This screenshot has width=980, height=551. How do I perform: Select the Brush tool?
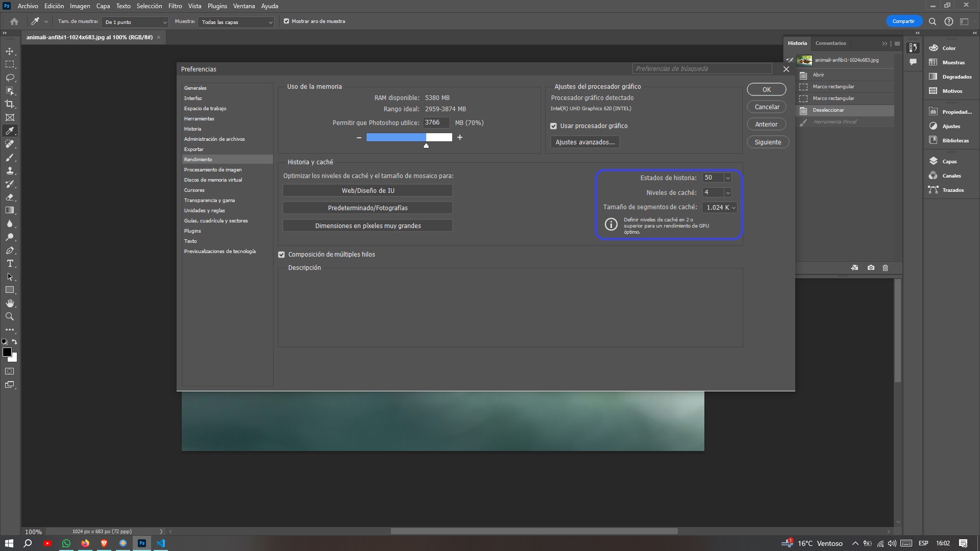pos(10,157)
